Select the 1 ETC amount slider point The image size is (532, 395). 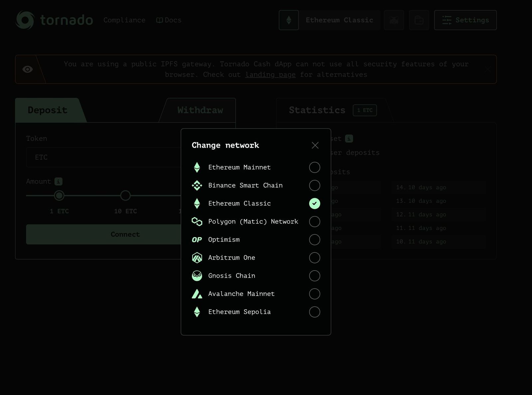pyautogui.click(x=59, y=196)
